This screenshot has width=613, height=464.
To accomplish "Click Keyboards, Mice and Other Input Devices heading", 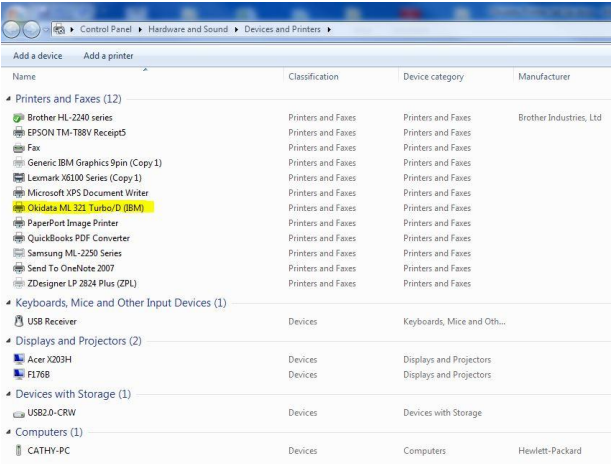I will (121, 303).
